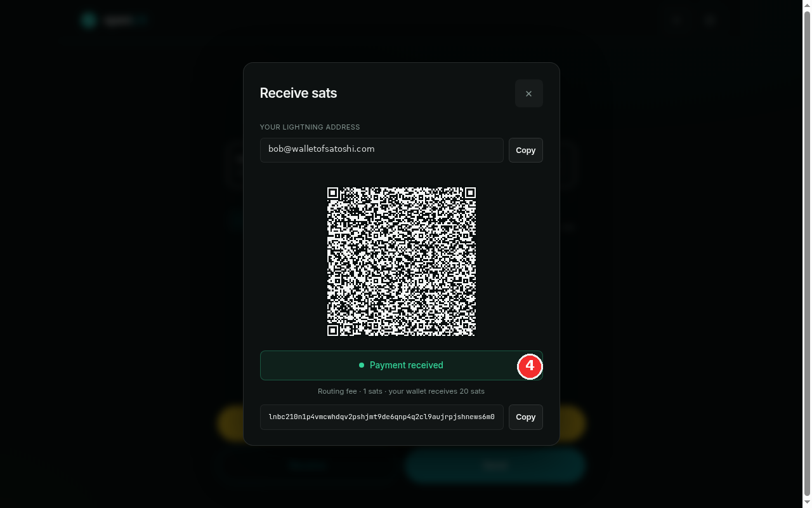This screenshot has height=508, width=812.
Task: Click the browser page scrollbar
Action: pyautogui.click(x=807, y=254)
